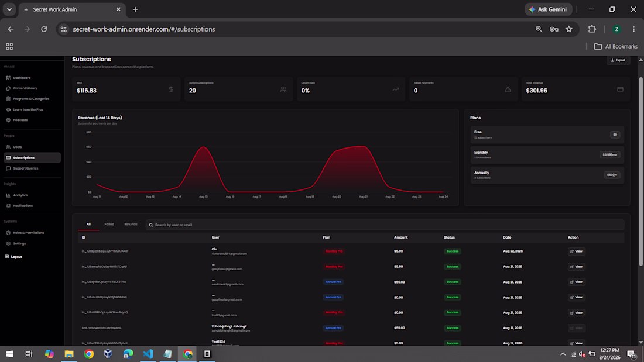
Task: Open the Chrome profile avatar Z
Action: coord(616,29)
